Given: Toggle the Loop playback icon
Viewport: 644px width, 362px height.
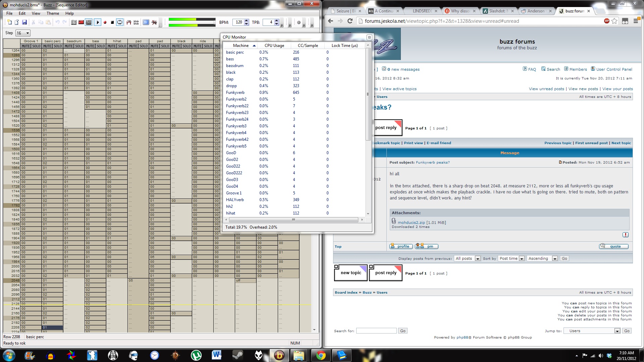Looking at the screenshot, I should (x=120, y=22).
